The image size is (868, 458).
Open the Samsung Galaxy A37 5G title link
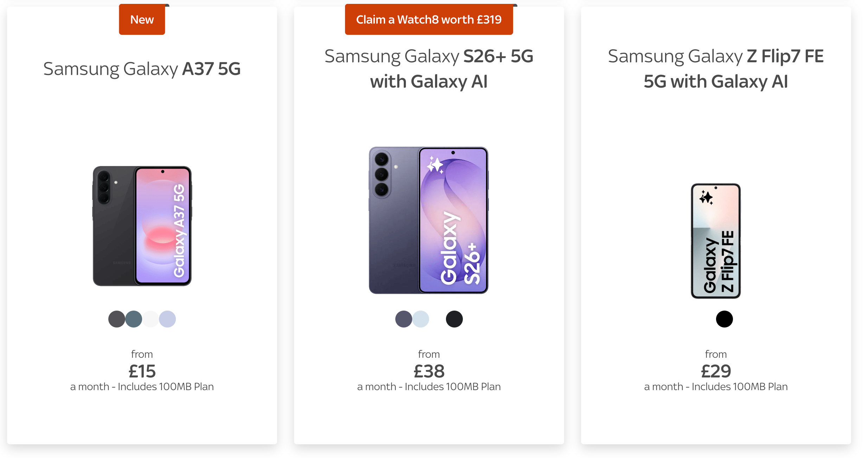(142, 69)
